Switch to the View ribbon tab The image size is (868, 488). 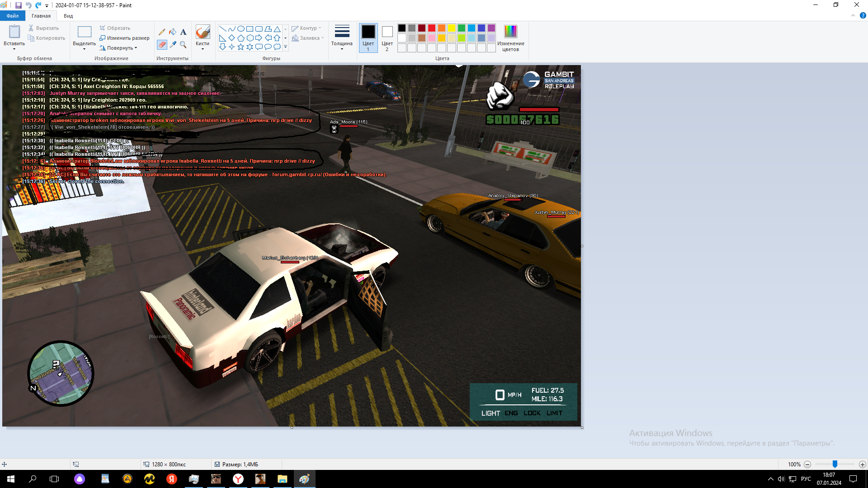pos(68,16)
